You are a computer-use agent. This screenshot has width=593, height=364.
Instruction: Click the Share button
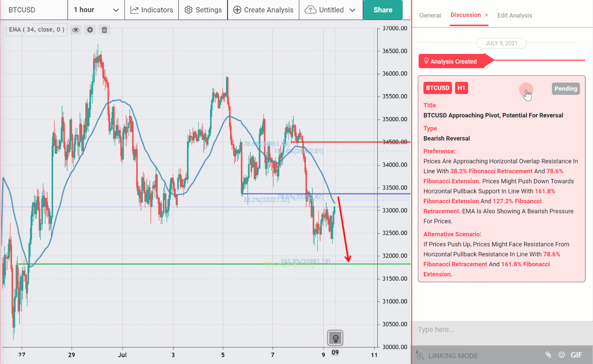click(383, 10)
